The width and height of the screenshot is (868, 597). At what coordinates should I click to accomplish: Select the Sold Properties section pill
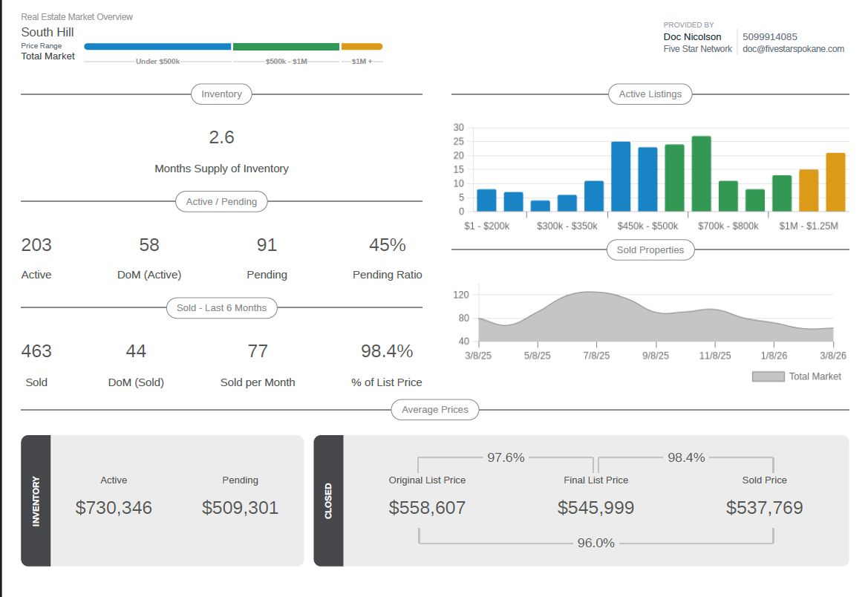tap(650, 249)
